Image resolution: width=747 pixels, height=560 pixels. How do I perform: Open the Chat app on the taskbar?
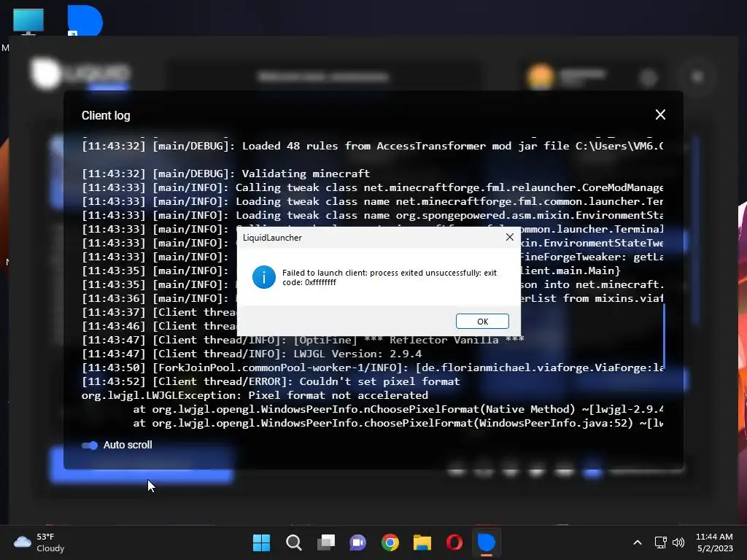point(357,542)
